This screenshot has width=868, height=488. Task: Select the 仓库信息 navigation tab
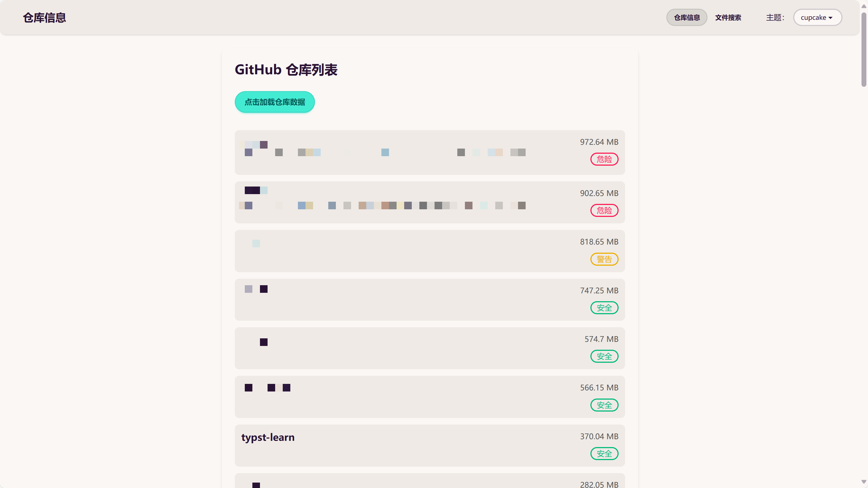click(686, 18)
